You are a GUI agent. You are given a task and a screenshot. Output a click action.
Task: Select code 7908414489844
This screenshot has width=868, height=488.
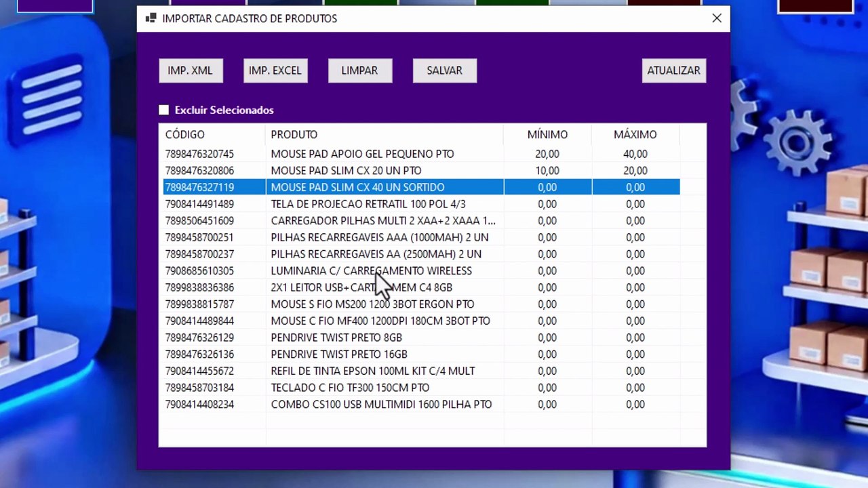coord(199,321)
